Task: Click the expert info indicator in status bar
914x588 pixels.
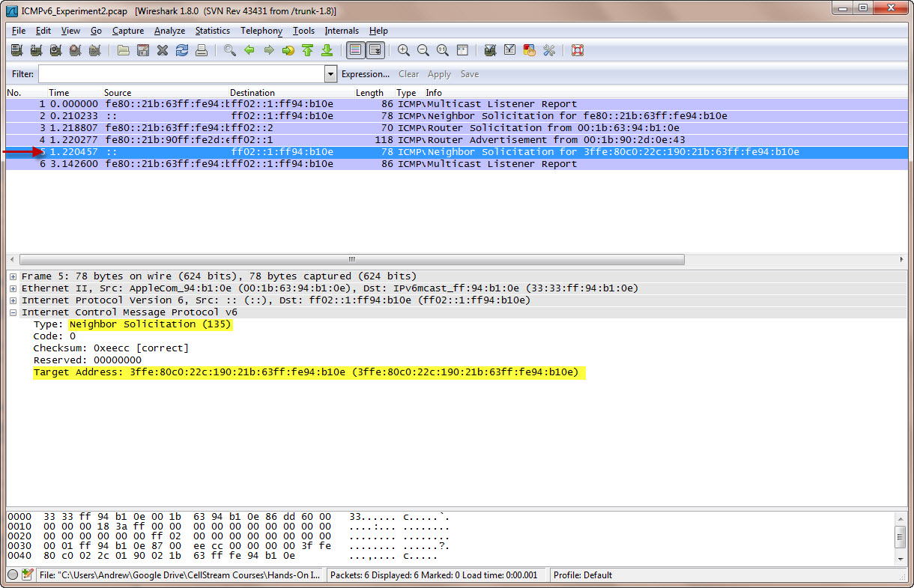Action: tap(13, 575)
